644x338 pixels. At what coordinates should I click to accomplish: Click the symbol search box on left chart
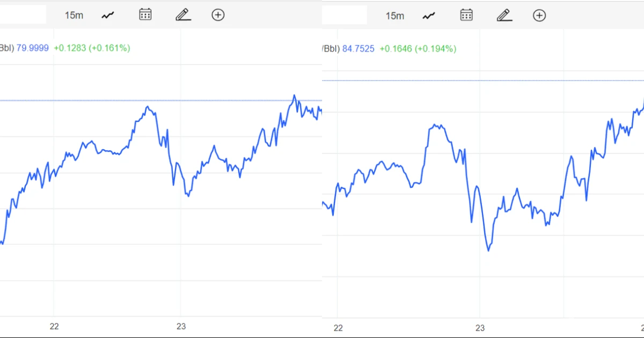[x=23, y=14]
